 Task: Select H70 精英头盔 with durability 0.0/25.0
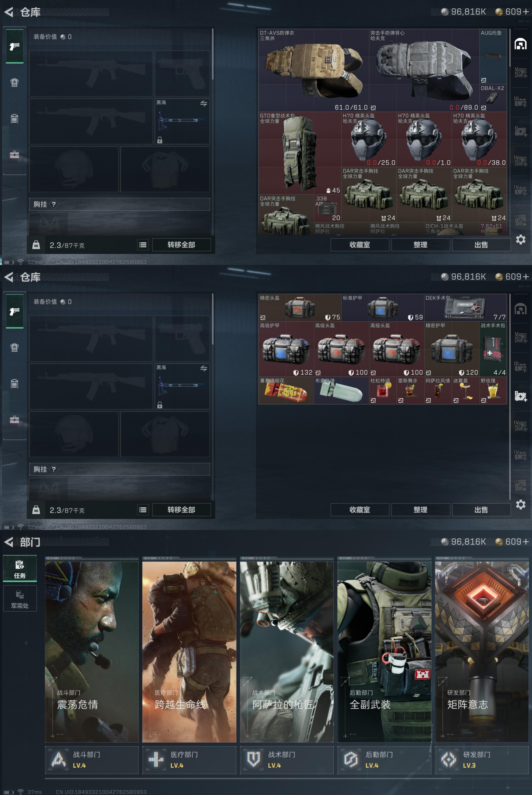click(x=369, y=139)
